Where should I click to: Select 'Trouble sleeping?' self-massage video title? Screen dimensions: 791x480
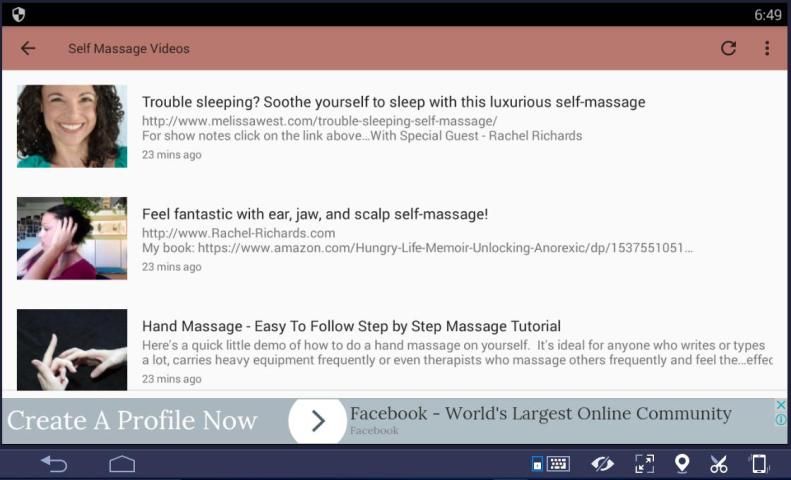[393, 102]
